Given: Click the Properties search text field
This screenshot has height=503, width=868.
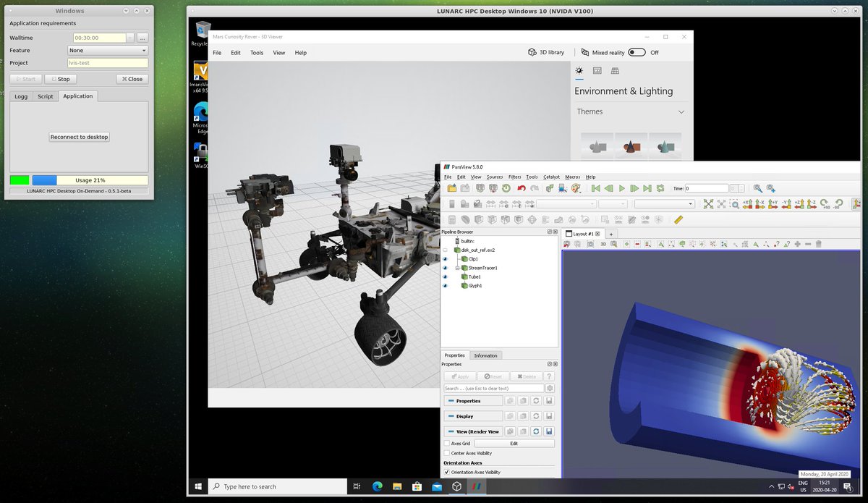Looking at the screenshot, I should click(494, 389).
